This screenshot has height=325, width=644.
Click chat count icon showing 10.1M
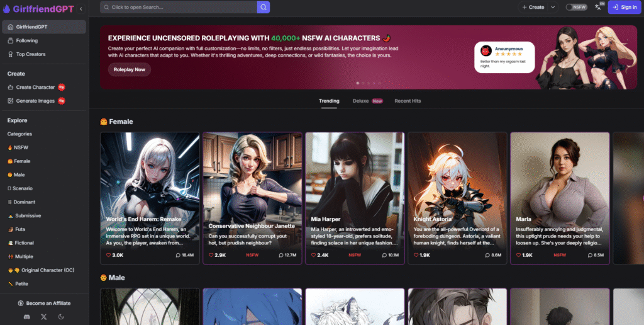pyautogui.click(x=384, y=255)
